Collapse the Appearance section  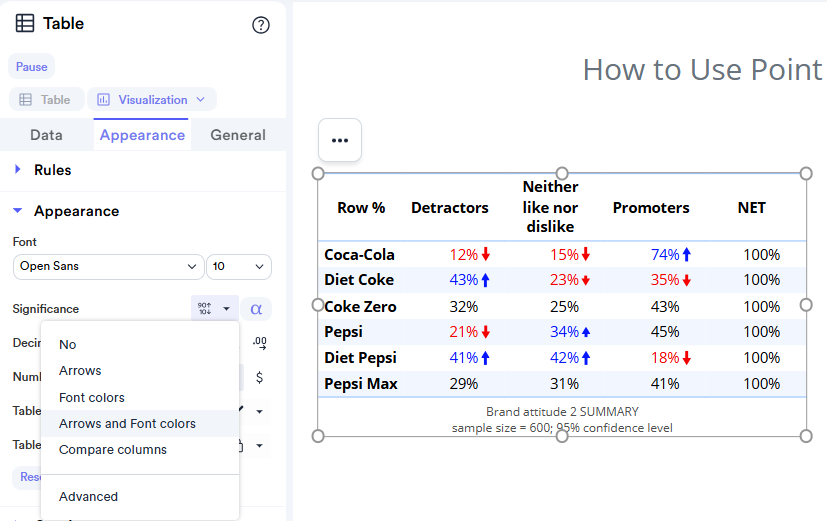point(17,210)
